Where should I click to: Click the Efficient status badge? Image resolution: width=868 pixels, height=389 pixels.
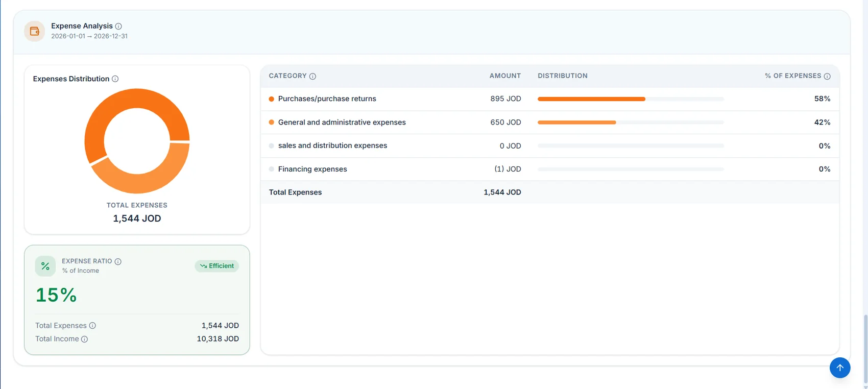(x=217, y=266)
